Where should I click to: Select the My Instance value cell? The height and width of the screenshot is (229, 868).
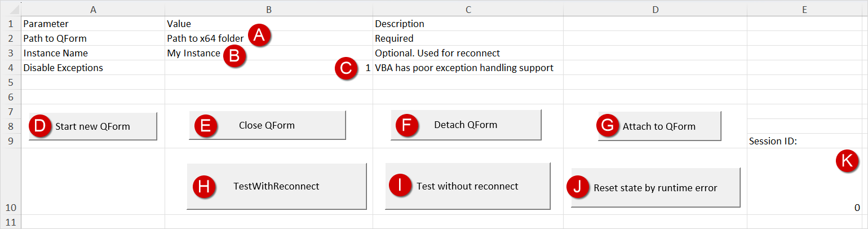193,53
